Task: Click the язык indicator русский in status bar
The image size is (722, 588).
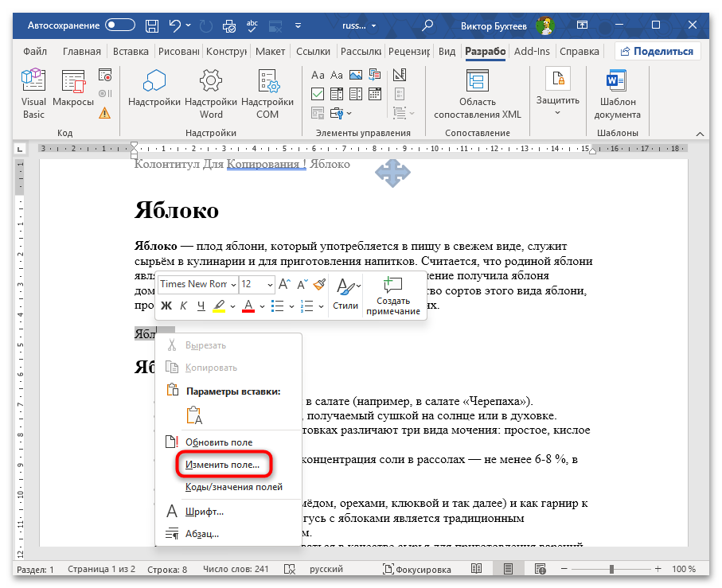Action: tap(326, 569)
